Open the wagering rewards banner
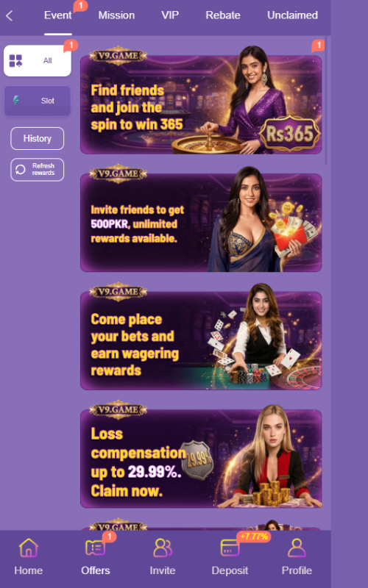368x588 pixels. (201, 341)
